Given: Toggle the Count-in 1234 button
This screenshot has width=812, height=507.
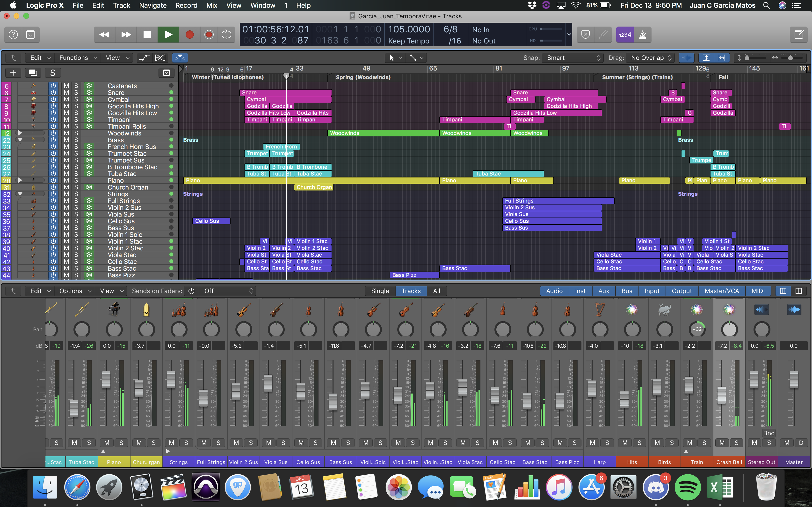Looking at the screenshot, I should click(x=625, y=35).
